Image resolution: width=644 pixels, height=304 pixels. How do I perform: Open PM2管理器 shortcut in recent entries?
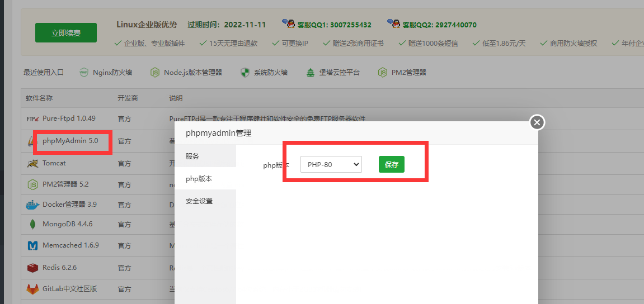coord(408,73)
